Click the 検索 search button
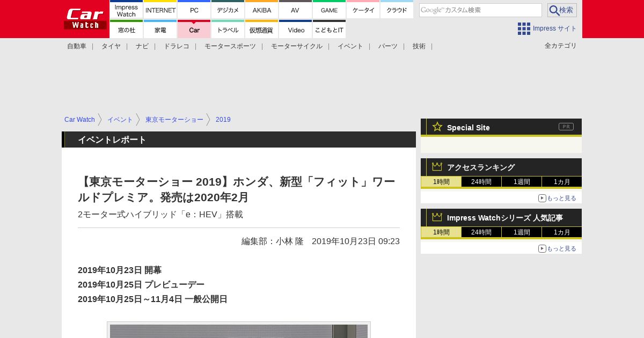644x338 pixels. (x=562, y=10)
